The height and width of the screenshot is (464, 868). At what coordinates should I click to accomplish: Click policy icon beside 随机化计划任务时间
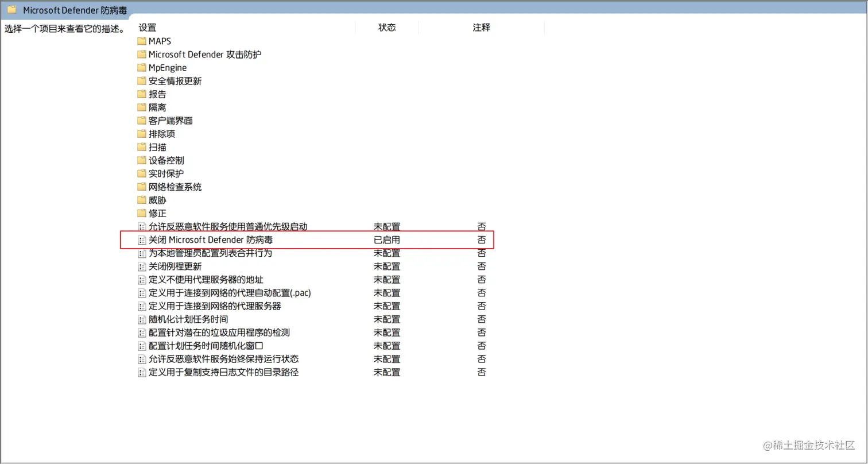[x=142, y=319]
